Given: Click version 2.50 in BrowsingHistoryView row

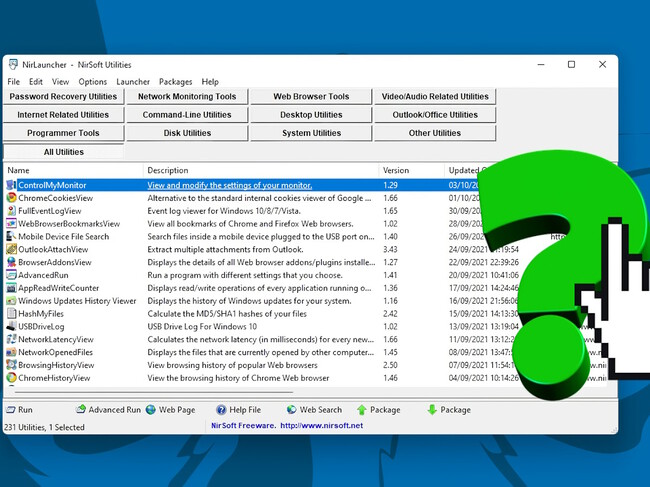Looking at the screenshot, I should point(390,365).
